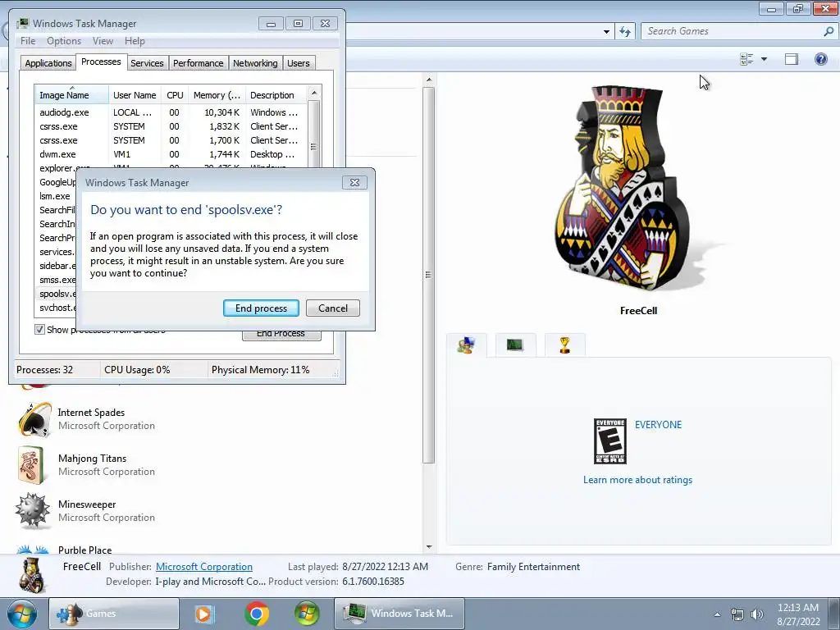Open Learn more about ratings link
The image size is (840, 630).
coord(637,480)
